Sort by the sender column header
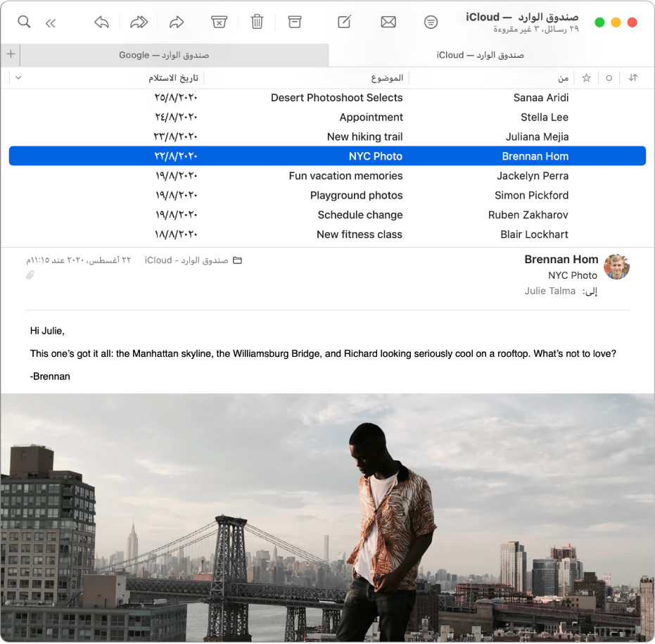This screenshot has height=644, width=655. 563,78
